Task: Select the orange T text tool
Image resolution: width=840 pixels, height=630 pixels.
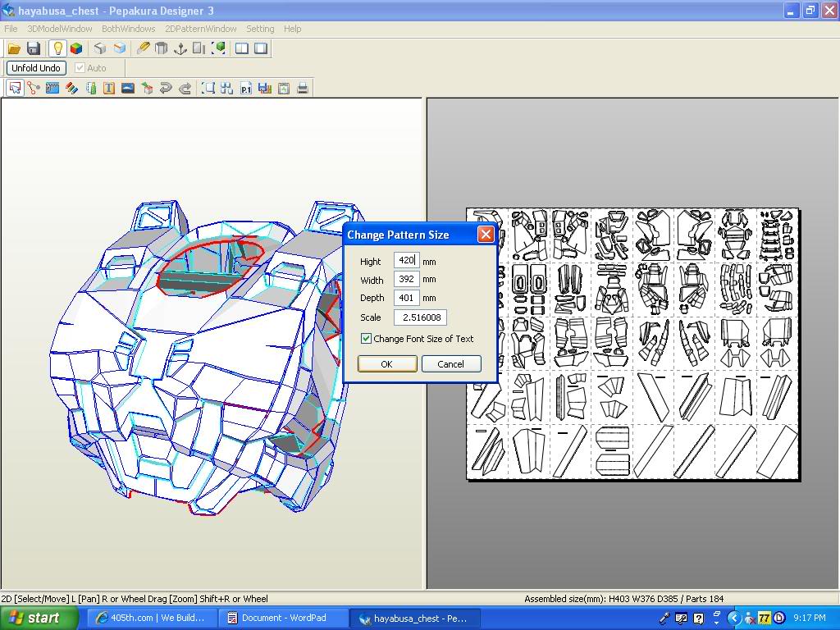Action: click(109, 89)
